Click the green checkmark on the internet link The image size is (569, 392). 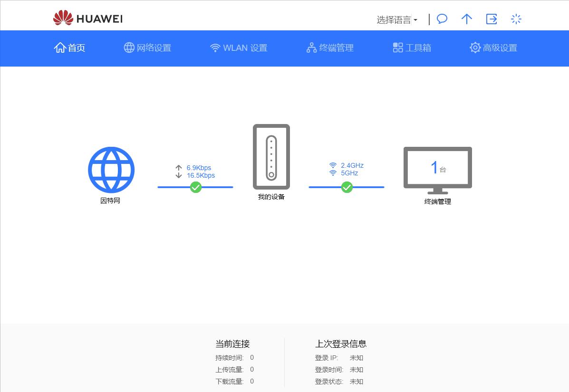195,188
